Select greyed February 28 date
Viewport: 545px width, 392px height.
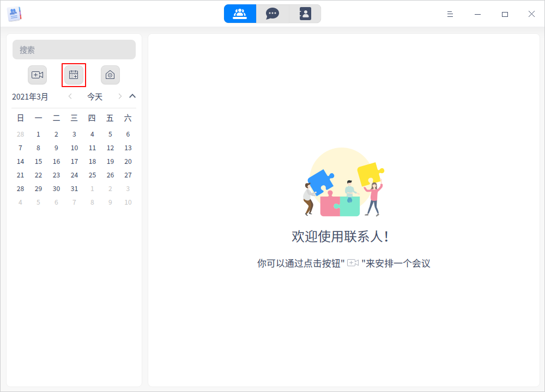21,134
